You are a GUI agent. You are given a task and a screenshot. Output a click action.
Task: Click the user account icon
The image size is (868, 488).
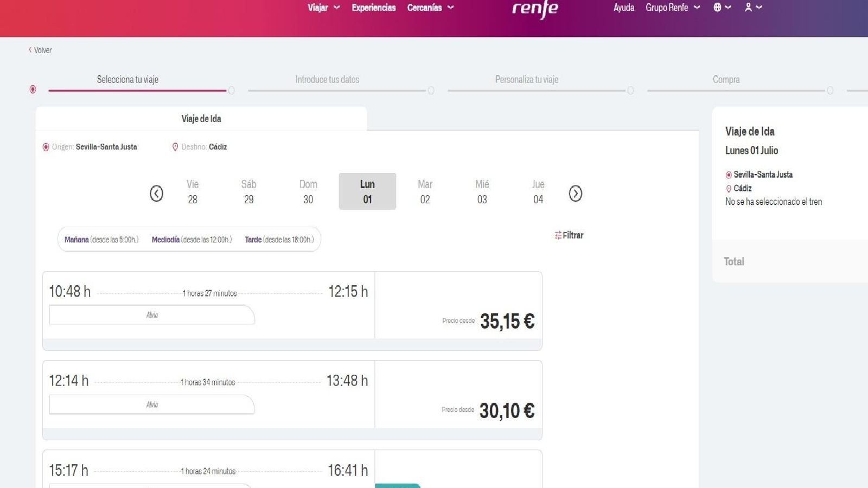click(x=749, y=8)
